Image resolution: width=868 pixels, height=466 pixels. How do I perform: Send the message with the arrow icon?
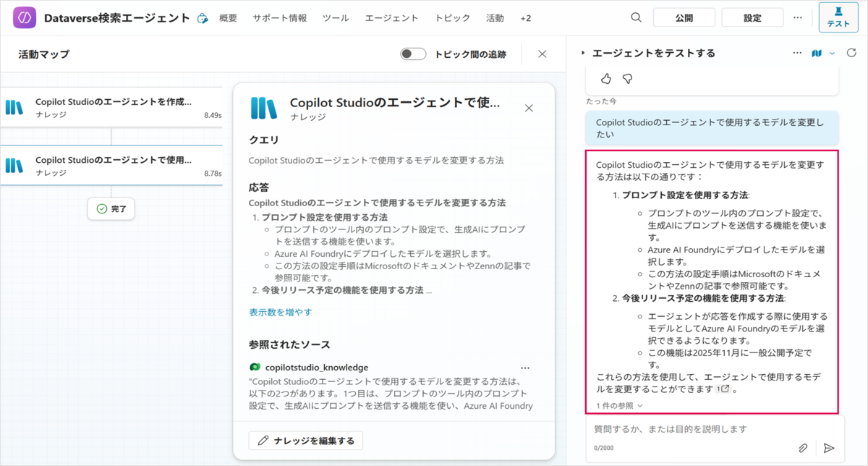[x=829, y=448]
